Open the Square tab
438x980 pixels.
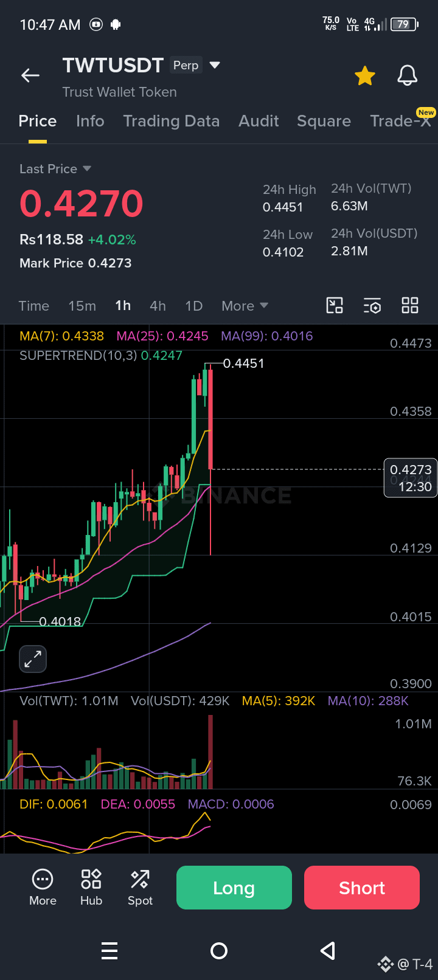tap(324, 121)
